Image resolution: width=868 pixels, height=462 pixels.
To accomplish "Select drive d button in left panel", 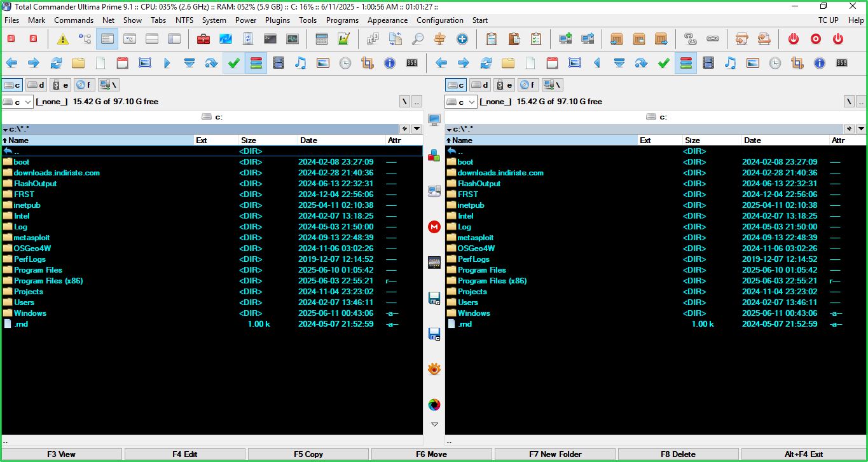I will [x=35, y=85].
